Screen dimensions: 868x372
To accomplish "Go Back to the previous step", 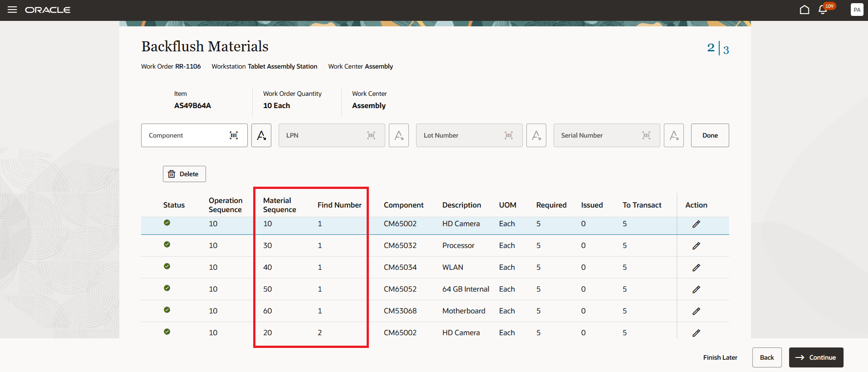I will tap(767, 357).
